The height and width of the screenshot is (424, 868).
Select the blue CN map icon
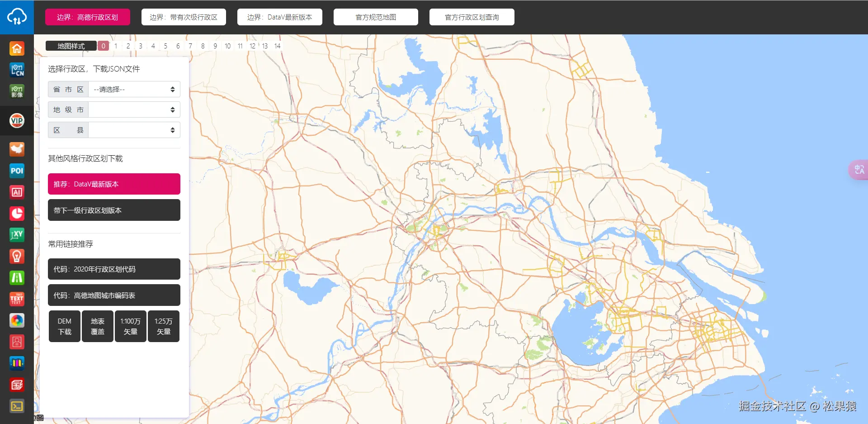(x=17, y=70)
